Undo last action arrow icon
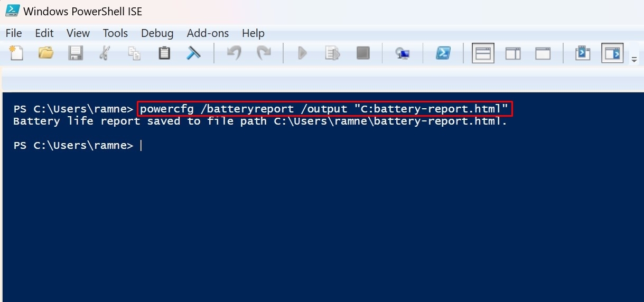The image size is (644, 302). click(x=234, y=53)
